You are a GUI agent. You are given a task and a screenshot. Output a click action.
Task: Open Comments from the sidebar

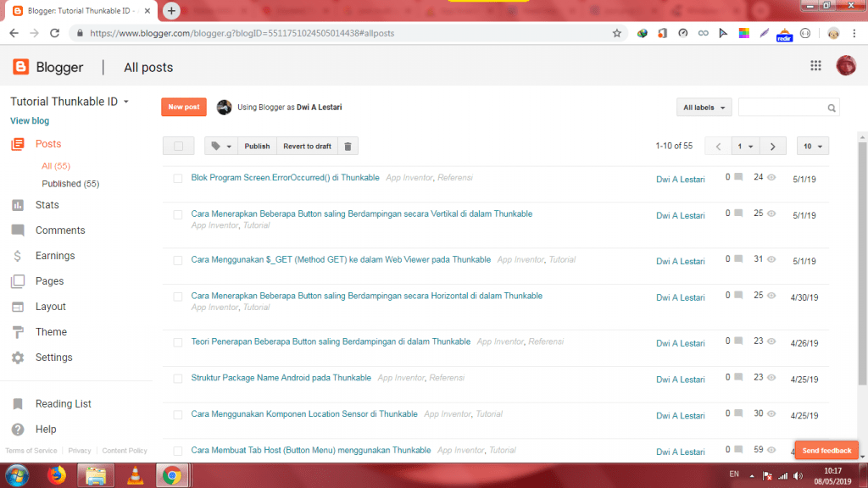[x=60, y=230]
